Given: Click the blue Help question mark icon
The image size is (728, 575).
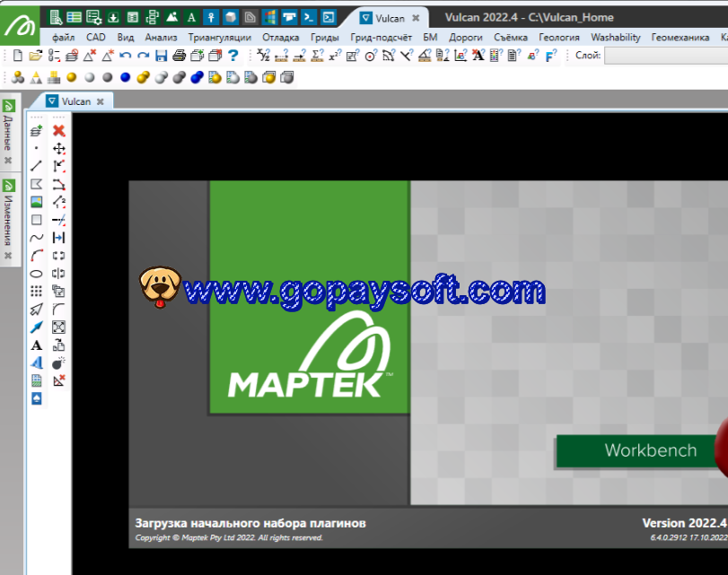Looking at the screenshot, I should pos(233,56).
